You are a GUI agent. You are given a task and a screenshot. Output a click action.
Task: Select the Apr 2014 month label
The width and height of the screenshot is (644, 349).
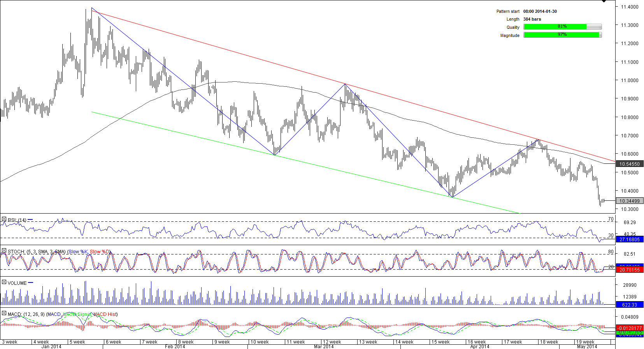(x=480, y=346)
